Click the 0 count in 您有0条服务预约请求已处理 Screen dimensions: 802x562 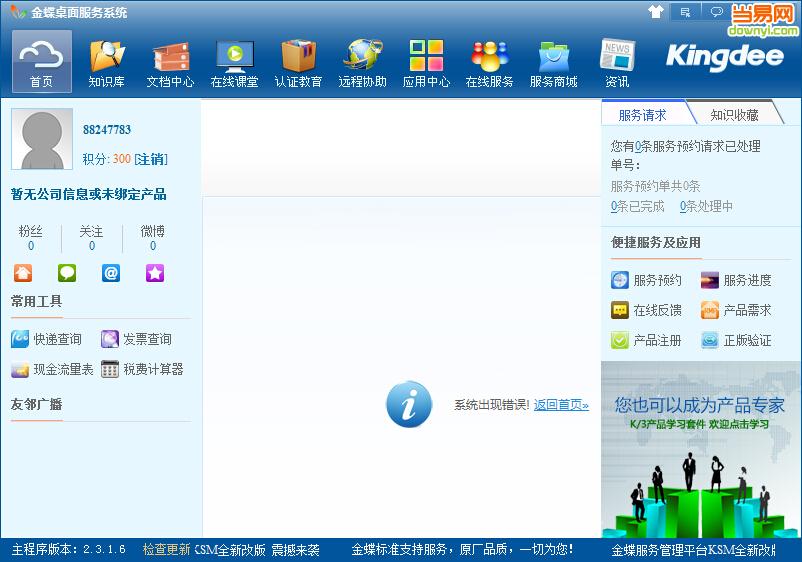[x=638, y=146]
